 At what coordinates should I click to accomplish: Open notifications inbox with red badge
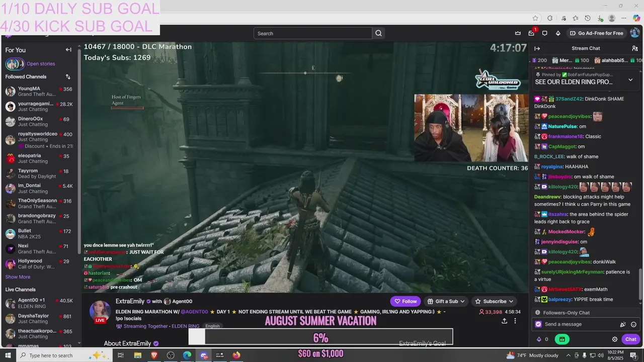pyautogui.click(x=531, y=33)
